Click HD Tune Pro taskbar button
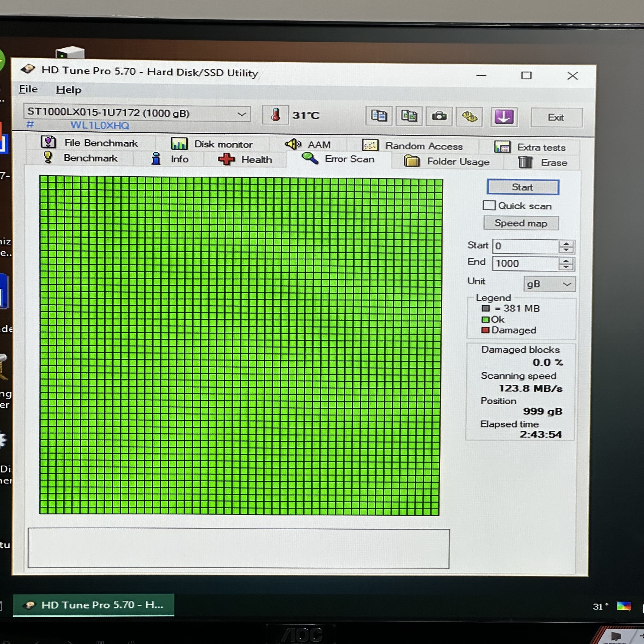This screenshot has height=644, width=644. (94, 605)
